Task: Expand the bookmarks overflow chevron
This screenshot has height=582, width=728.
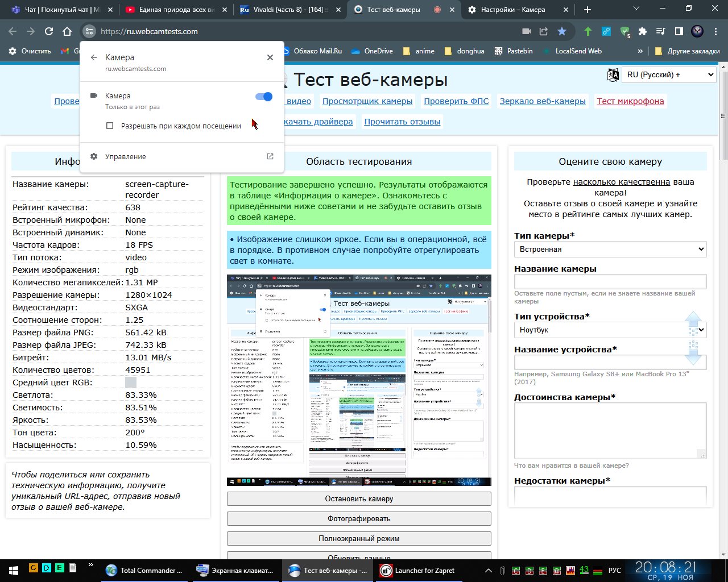Action: (x=640, y=51)
